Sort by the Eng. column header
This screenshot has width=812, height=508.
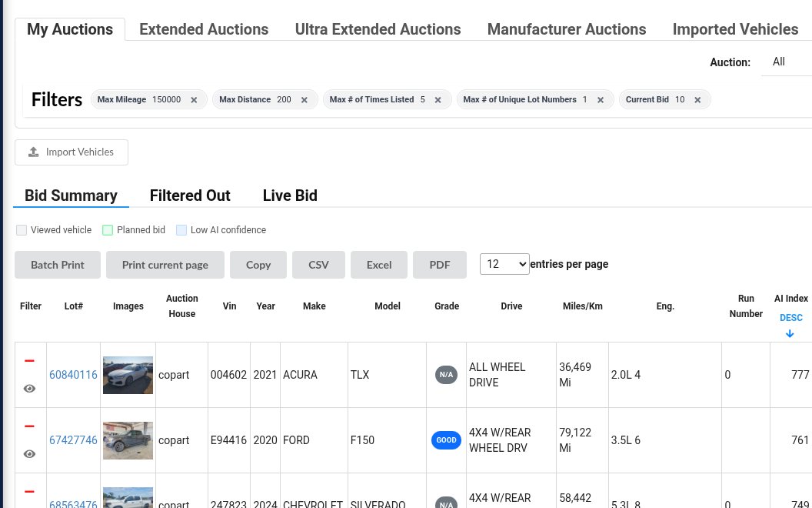coord(665,306)
